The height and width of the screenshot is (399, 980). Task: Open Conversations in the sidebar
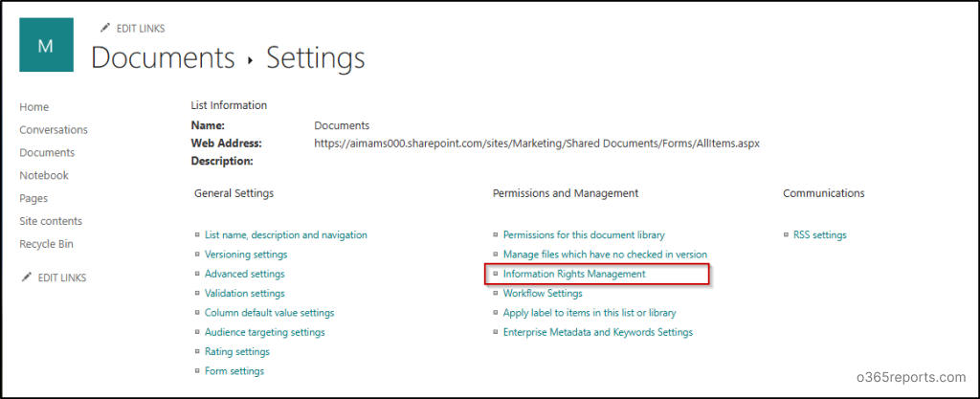pos(54,130)
